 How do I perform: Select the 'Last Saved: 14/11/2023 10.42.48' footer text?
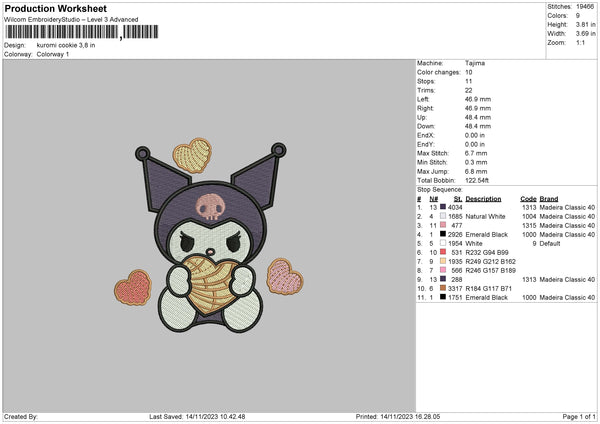(x=197, y=416)
